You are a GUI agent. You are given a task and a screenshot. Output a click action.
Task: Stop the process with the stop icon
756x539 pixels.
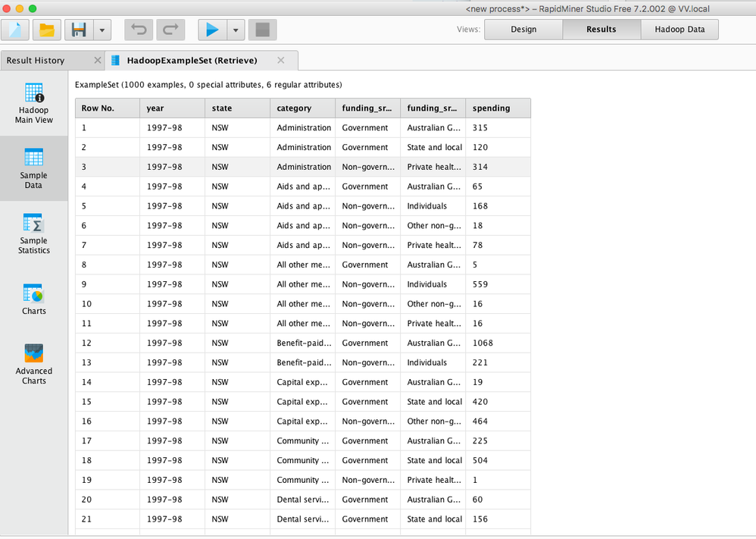click(262, 30)
